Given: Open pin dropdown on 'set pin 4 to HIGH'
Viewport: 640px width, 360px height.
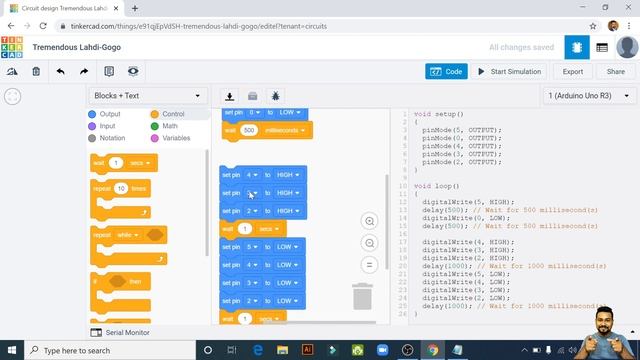Looking at the screenshot, I should tap(252, 175).
